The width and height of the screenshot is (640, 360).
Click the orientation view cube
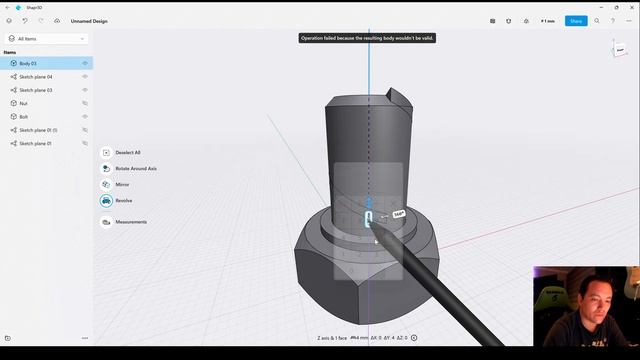click(620, 50)
